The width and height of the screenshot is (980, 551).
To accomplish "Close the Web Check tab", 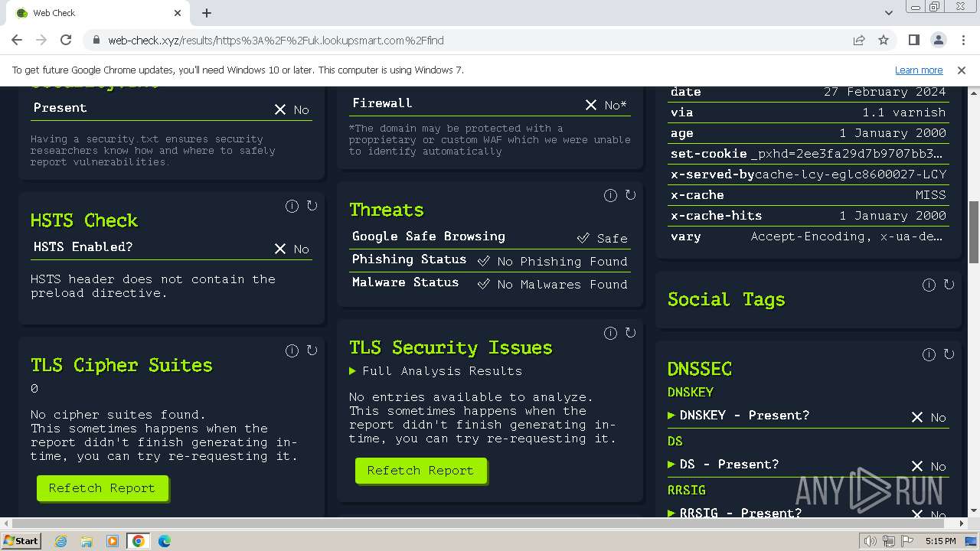I will click(178, 13).
